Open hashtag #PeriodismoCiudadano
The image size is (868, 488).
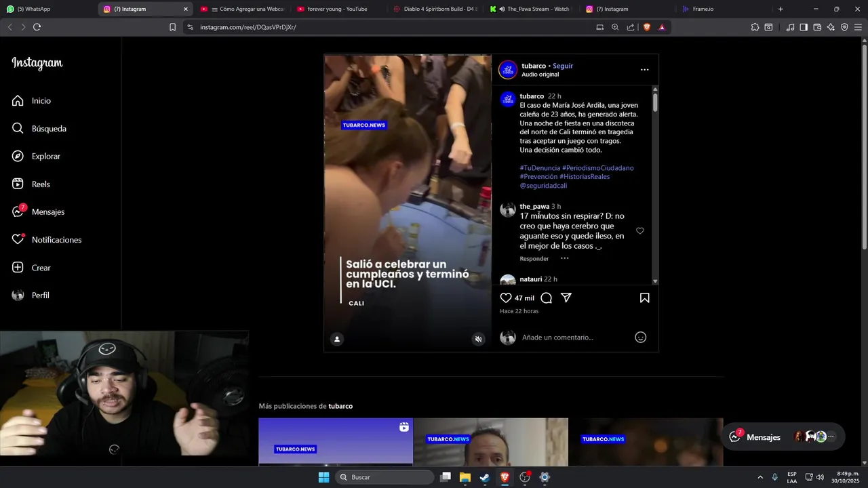pyautogui.click(x=598, y=167)
